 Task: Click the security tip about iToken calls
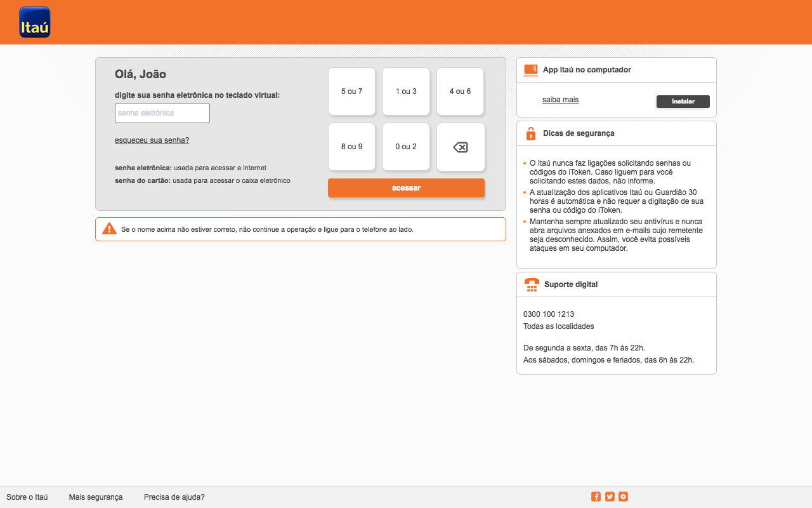(610, 172)
